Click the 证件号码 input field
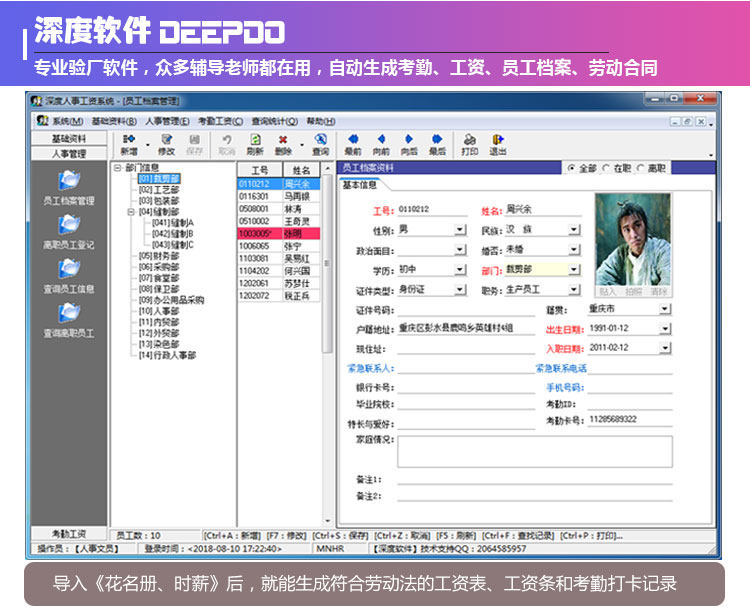The height and width of the screenshot is (611, 750). coord(466,310)
